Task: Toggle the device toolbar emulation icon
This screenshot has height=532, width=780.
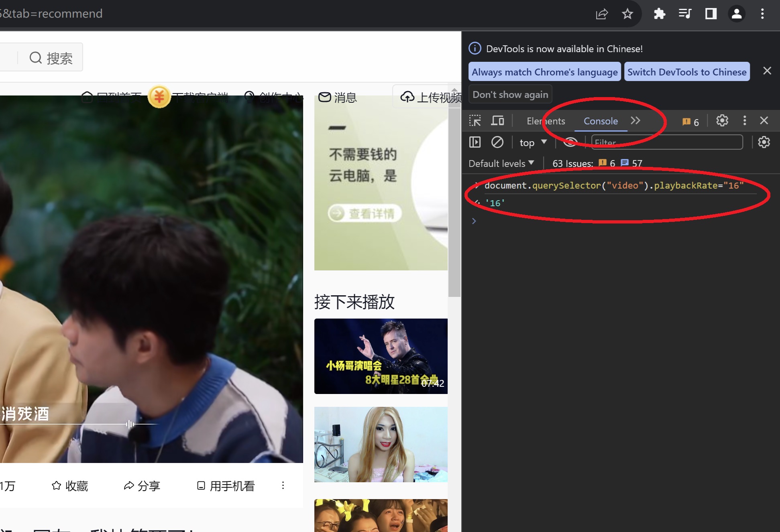Action: tap(498, 121)
